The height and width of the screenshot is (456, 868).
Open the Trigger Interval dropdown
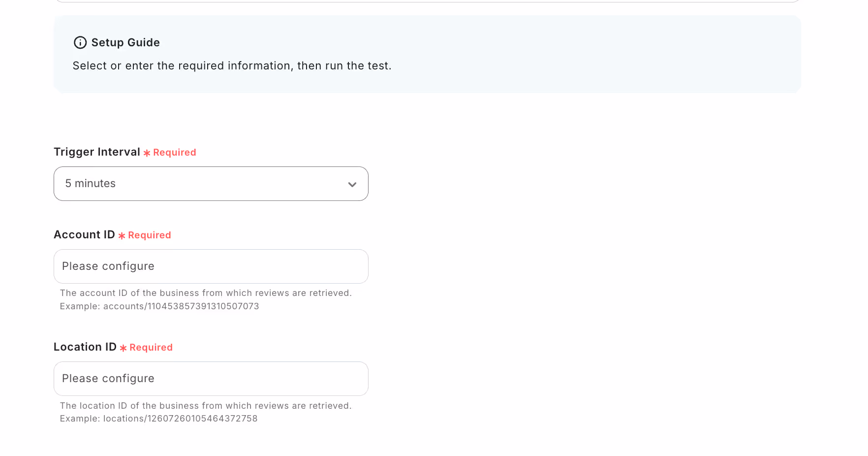point(211,184)
